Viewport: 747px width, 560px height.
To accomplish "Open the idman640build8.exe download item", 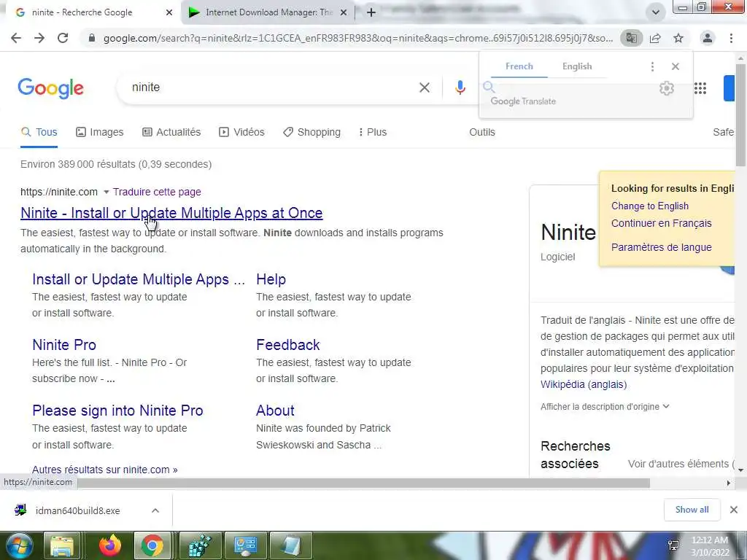I will click(x=78, y=510).
